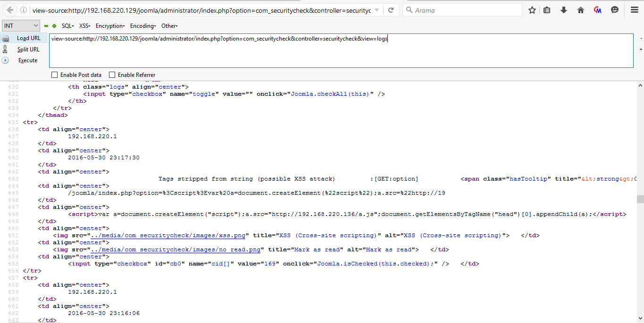Open the no_read.png image source link
644x323 pixels.
coord(176,249)
